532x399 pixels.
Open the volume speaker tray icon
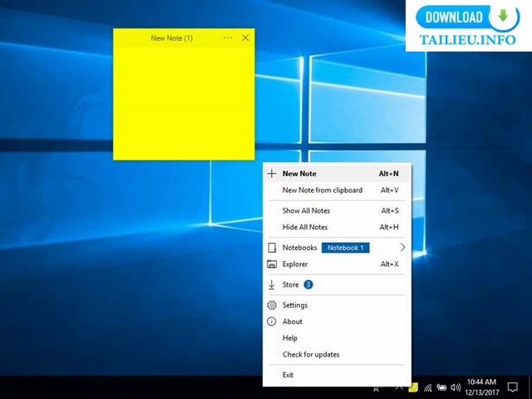[x=456, y=387]
